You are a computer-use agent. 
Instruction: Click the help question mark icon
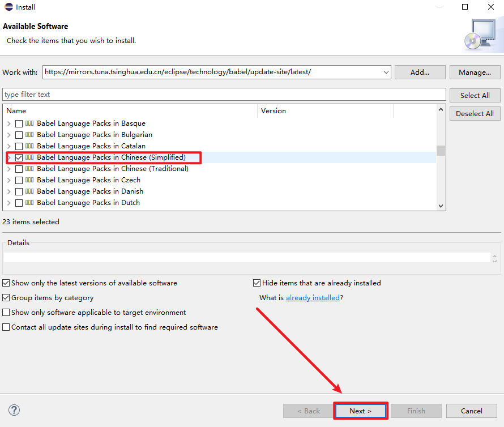(14, 411)
